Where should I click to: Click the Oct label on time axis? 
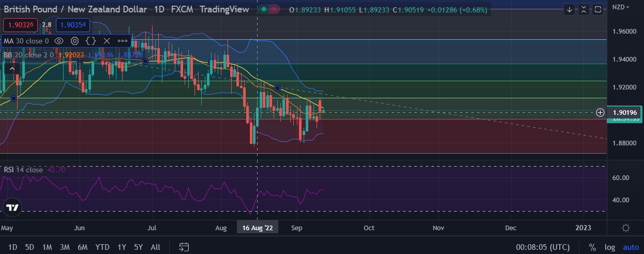click(x=369, y=228)
